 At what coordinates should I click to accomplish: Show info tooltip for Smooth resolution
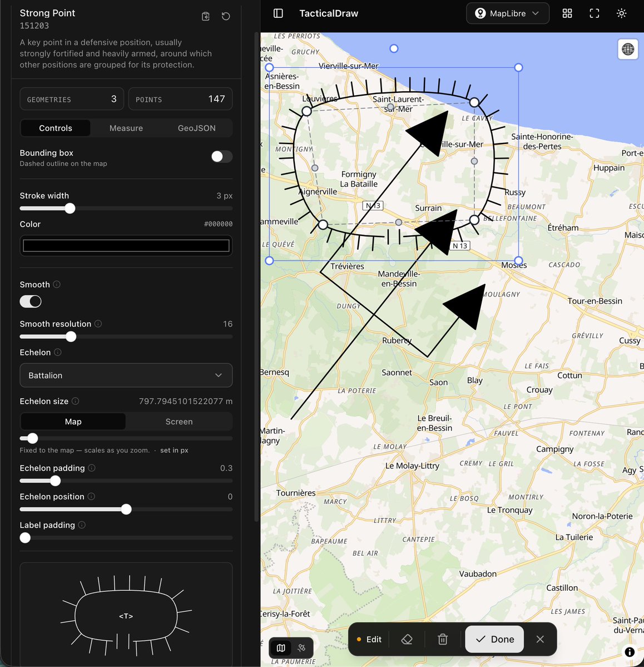coord(98,324)
